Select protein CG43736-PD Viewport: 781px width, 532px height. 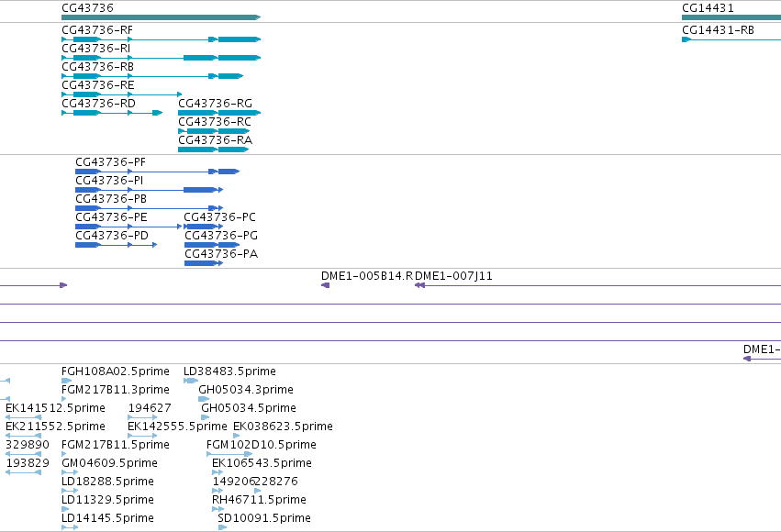pos(116,245)
